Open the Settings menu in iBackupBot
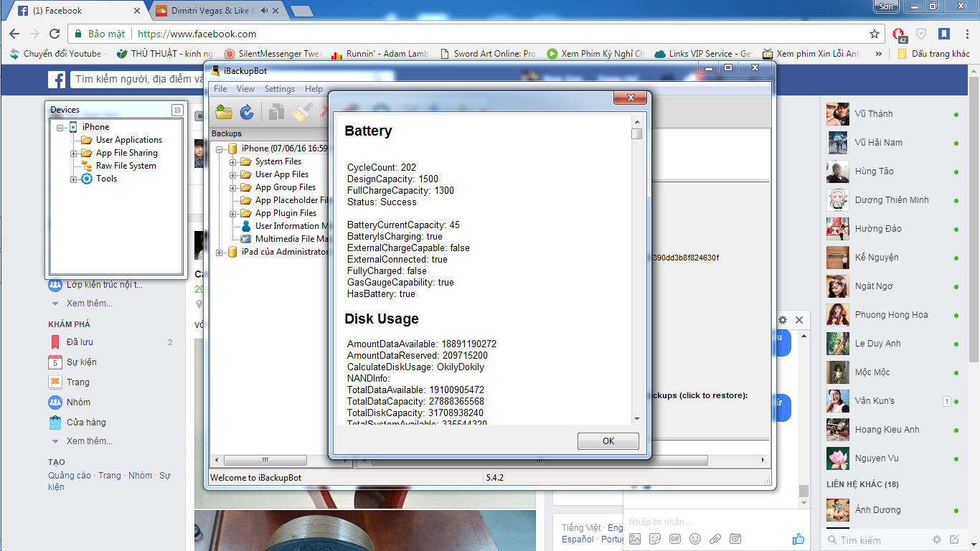The width and height of the screenshot is (980, 551). [x=279, y=89]
